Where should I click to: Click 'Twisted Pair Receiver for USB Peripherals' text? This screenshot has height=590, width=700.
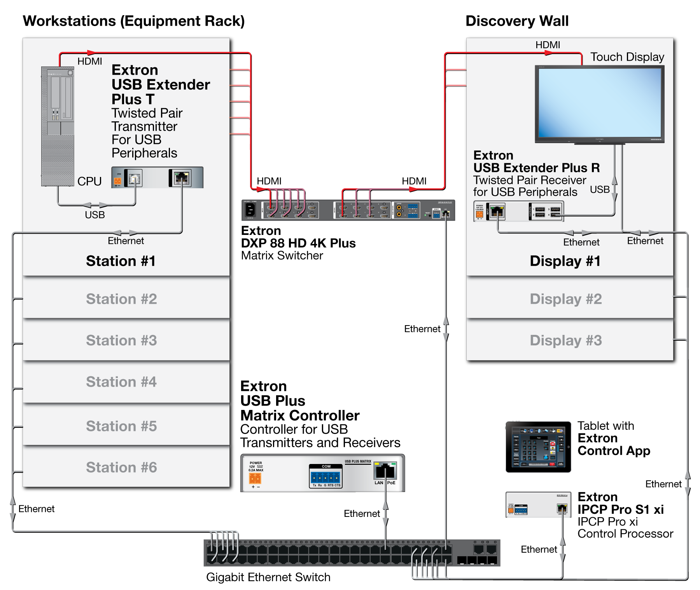point(529,186)
